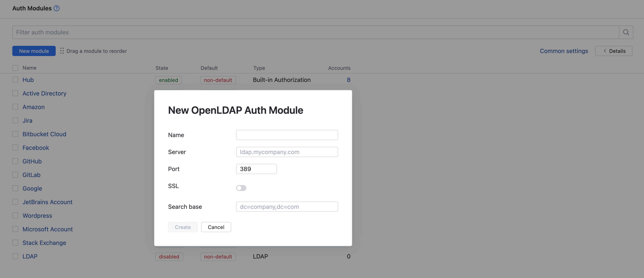Click the Filter auth modules box
Viewport: 644px width, 278px height.
point(315,32)
